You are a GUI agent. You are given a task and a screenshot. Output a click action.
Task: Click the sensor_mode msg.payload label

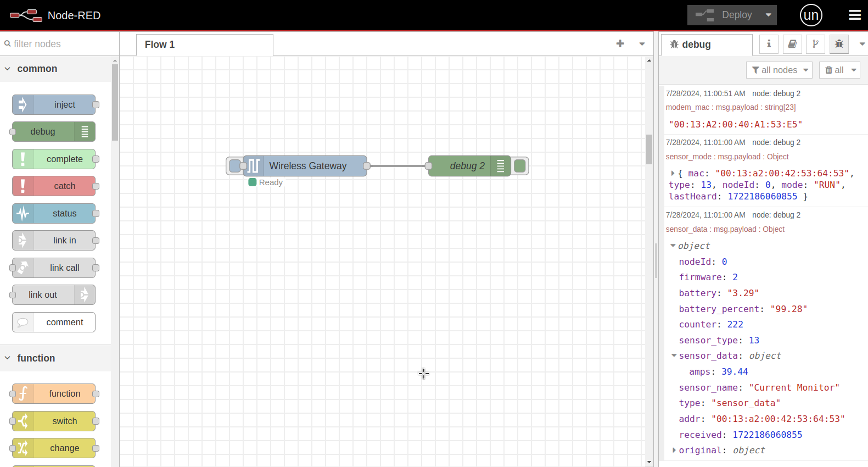727,157
